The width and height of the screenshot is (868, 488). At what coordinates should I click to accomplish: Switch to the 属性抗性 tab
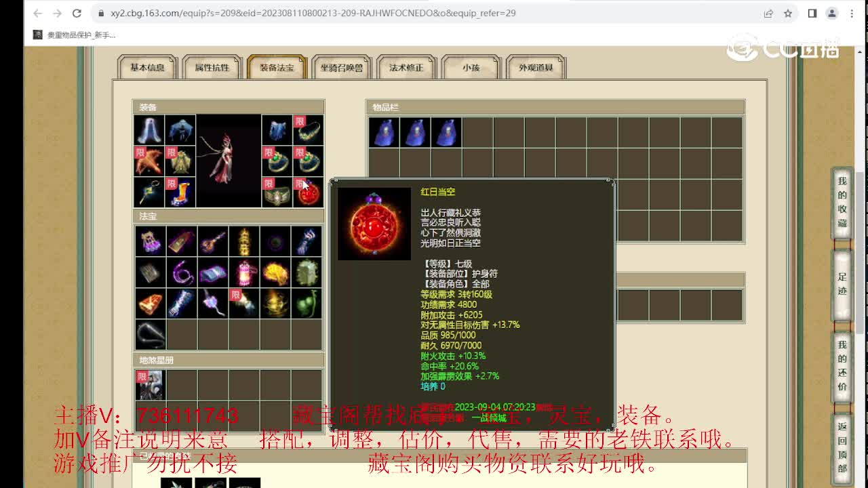click(212, 67)
